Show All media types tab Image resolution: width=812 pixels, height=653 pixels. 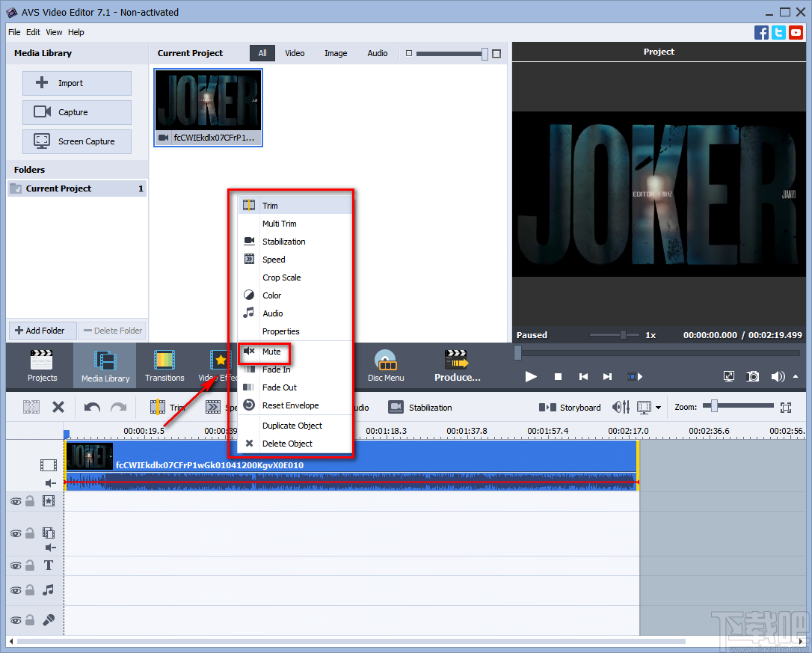262,53
